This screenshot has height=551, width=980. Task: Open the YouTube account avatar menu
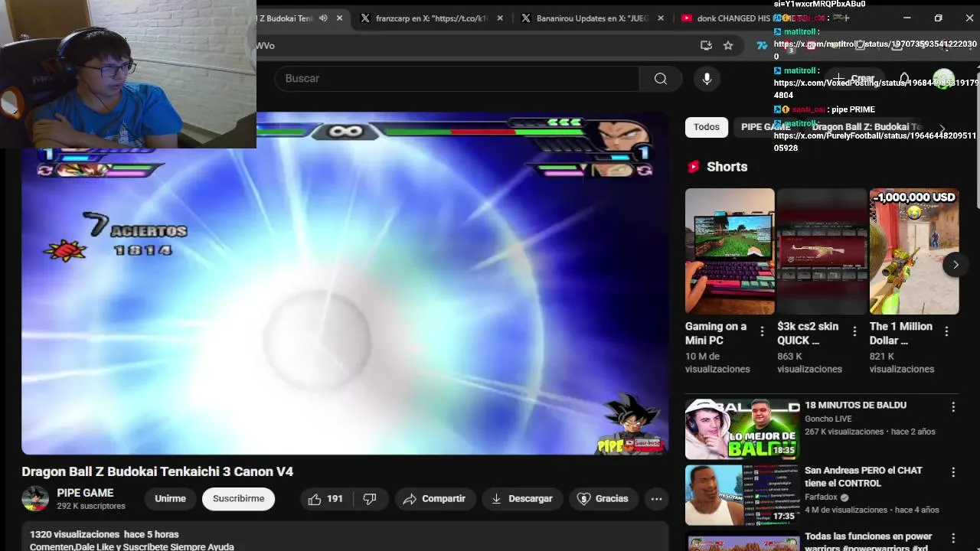[943, 79]
